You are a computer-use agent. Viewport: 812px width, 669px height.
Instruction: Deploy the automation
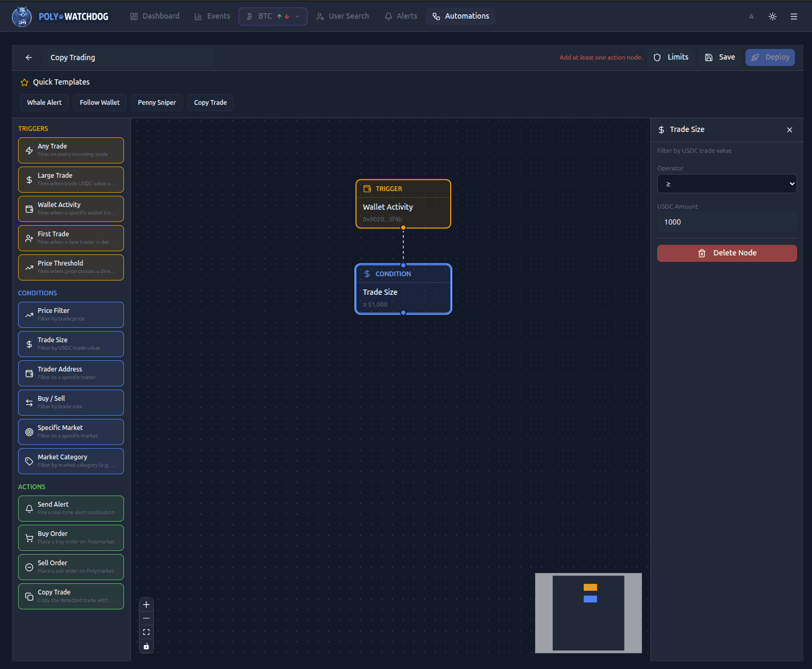click(770, 57)
